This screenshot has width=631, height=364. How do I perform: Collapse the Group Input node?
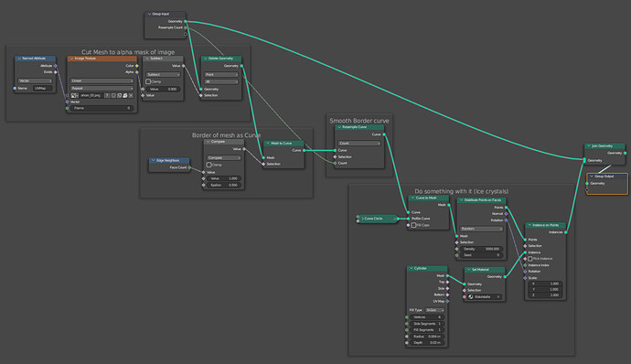pyautogui.click(x=149, y=14)
